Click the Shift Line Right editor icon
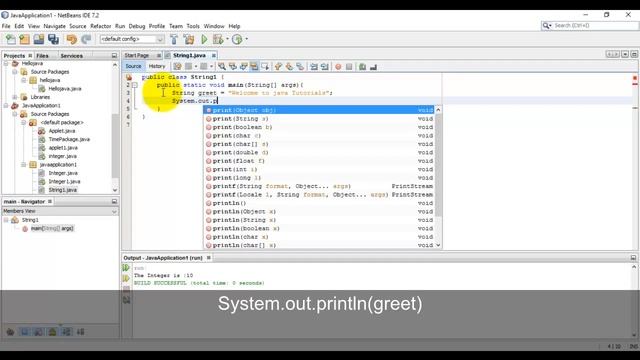The height and width of the screenshot is (360, 640). pyautogui.click(x=324, y=67)
